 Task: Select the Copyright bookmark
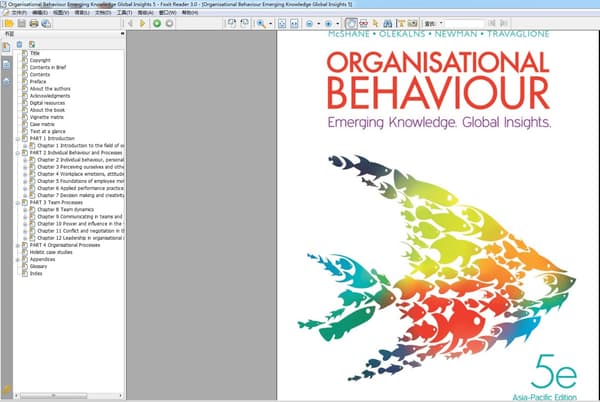40,60
